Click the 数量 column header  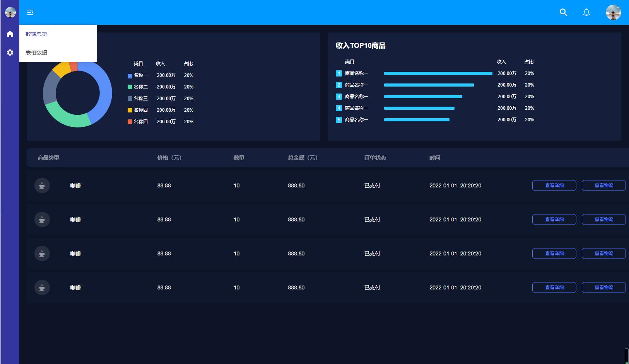[239, 158]
